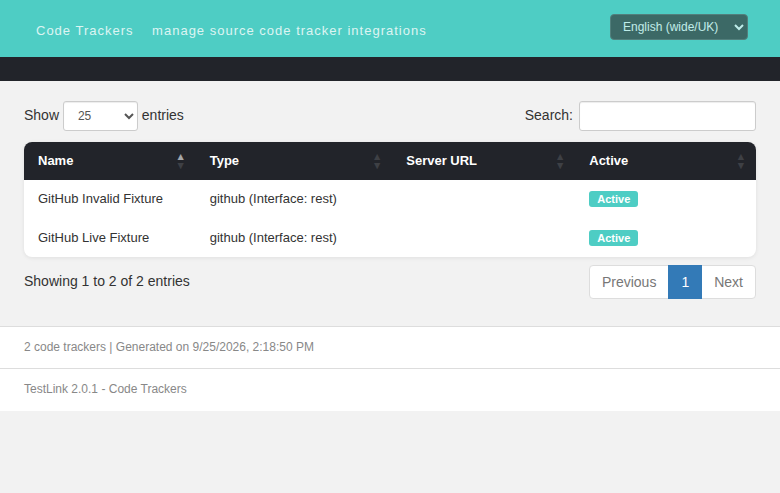This screenshot has width=780, height=493.
Task: Open the Show 25 entries dropdown
Action: point(100,116)
